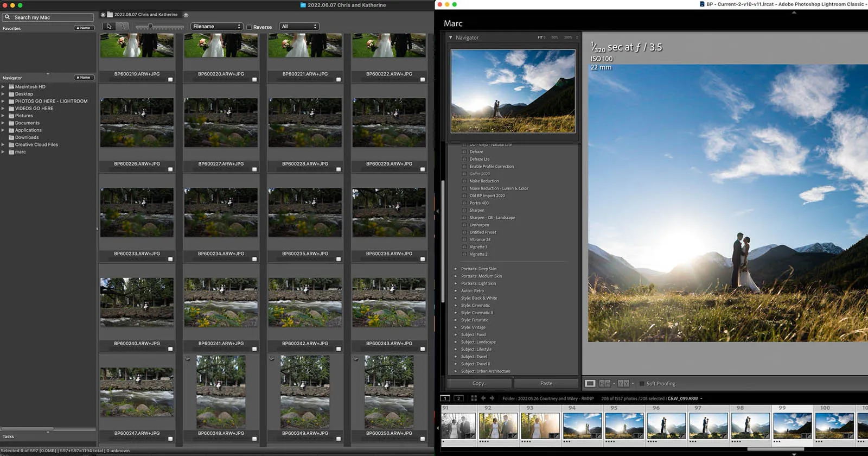Screen dimensions: 868x456
Task: Click the preset icon next to Portra 400
Action: pyautogui.click(x=464, y=203)
